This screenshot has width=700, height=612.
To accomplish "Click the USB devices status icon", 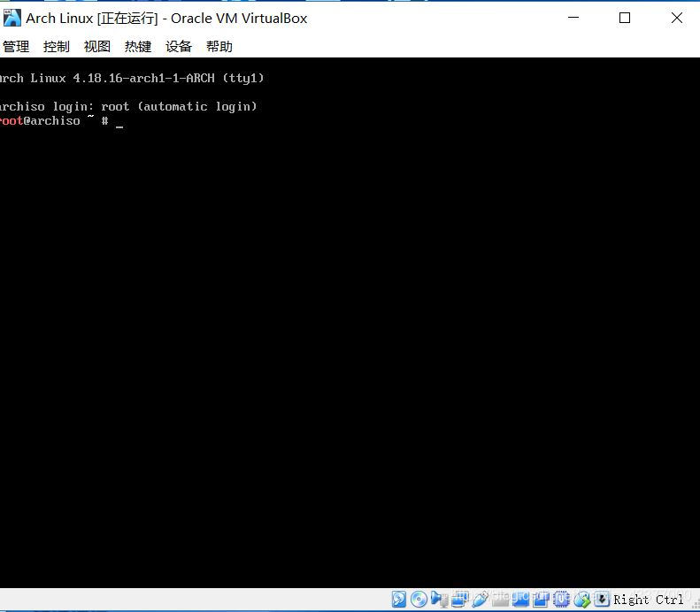I will pos(480,599).
